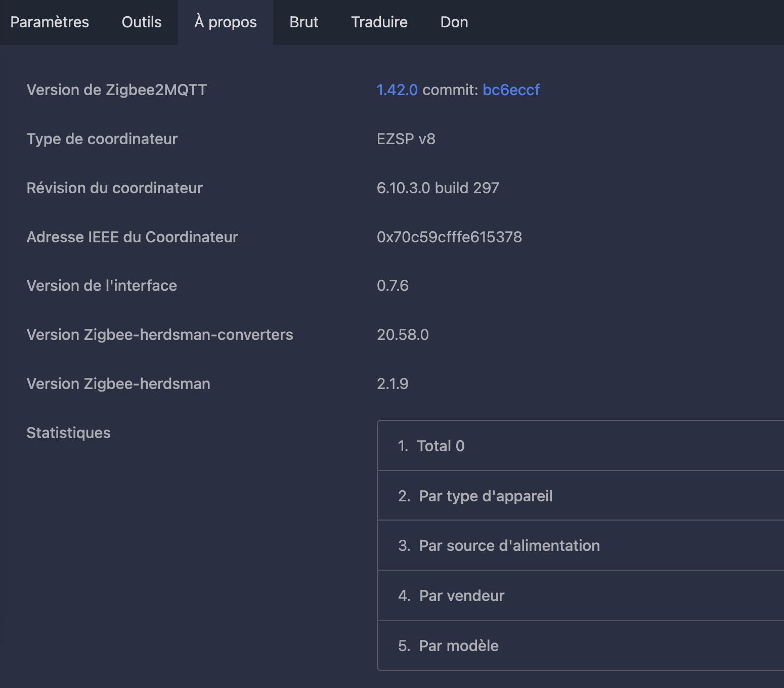Go to the Brut tab
This screenshot has width=784, height=688.
[x=304, y=22]
